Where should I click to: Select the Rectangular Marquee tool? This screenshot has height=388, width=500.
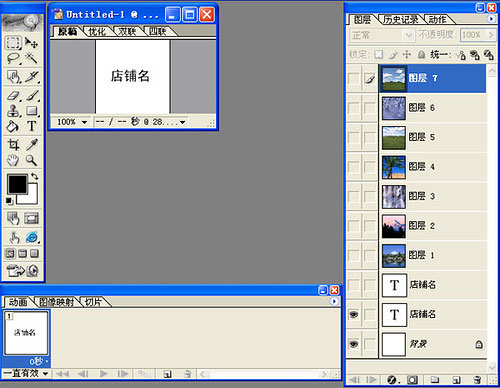[13, 43]
